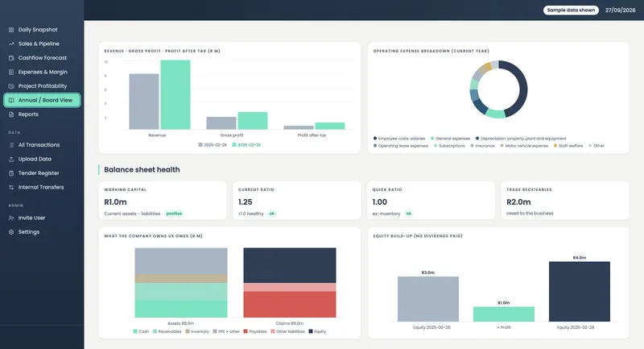The image size is (644, 349).
Task: Click the Invite User person icon
Action: click(11, 218)
